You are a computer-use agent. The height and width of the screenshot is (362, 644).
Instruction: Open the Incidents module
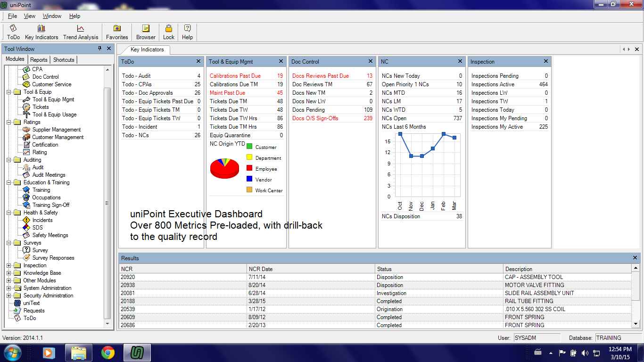(x=42, y=220)
